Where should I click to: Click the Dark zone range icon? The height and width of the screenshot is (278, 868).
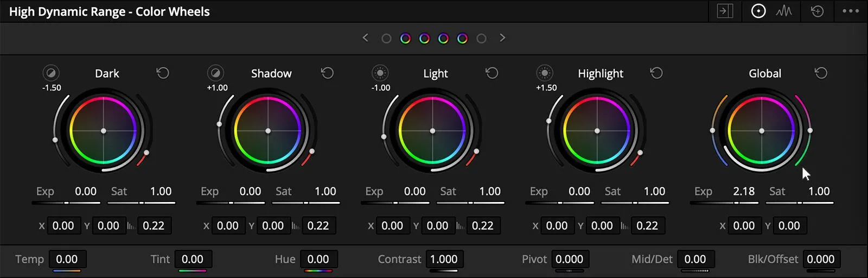pos(51,73)
